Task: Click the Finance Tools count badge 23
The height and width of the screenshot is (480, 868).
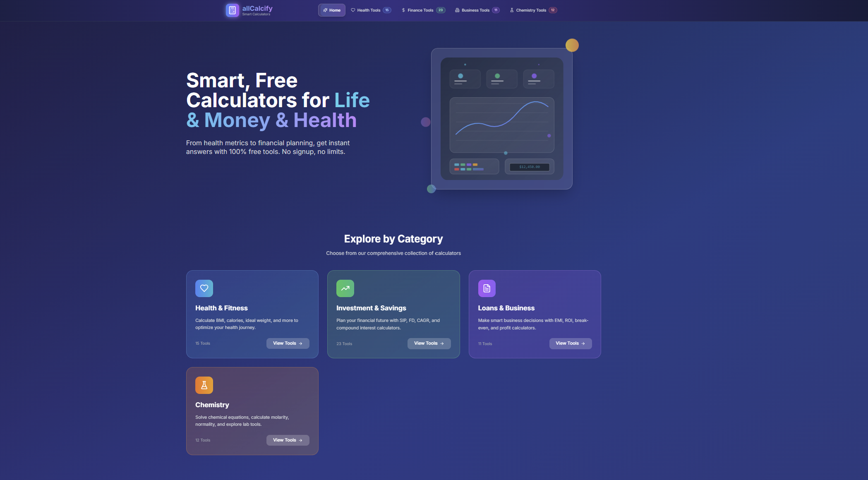Action: point(441,10)
